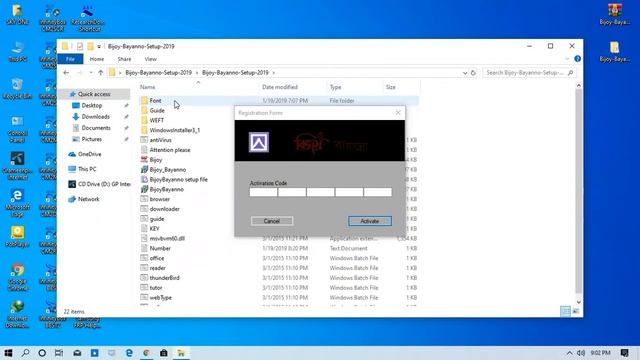This screenshot has height=360, width=640.
Task: Open the Home ribbon tab
Action: (x=97, y=59)
